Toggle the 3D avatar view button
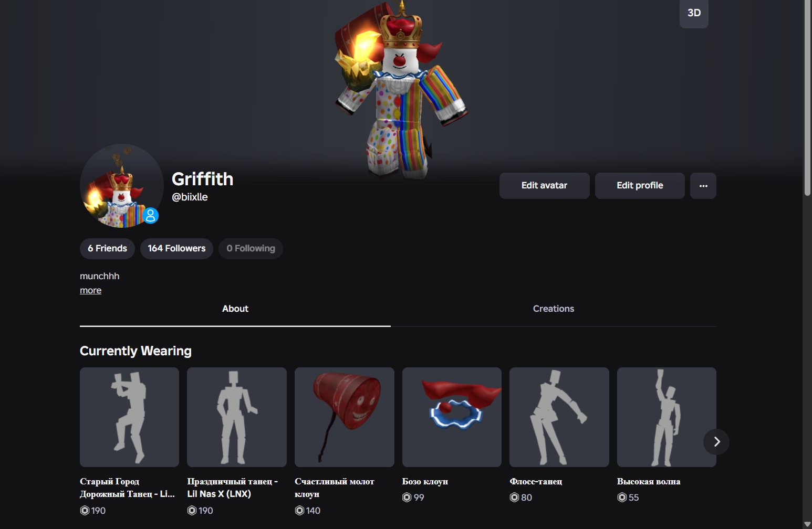 tap(694, 13)
